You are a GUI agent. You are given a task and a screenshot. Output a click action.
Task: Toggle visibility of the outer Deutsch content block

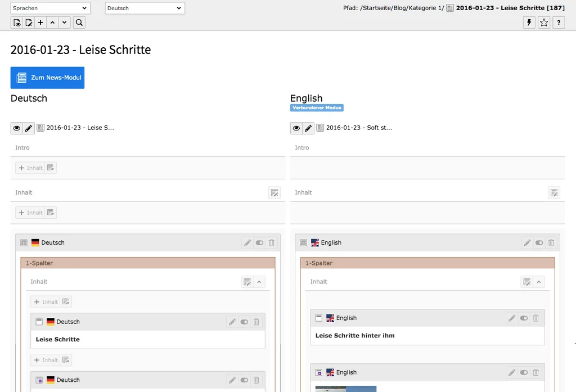click(259, 242)
